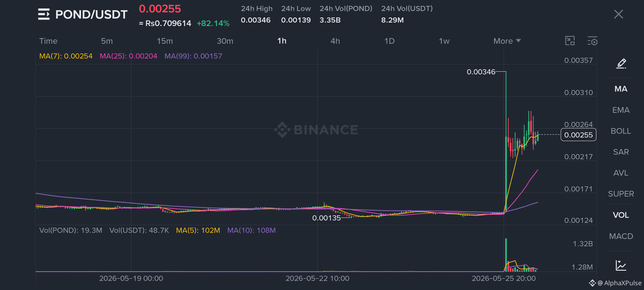Click the Vol(POND): 19.3M label
644x290 pixels.
(x=71, y=230)
